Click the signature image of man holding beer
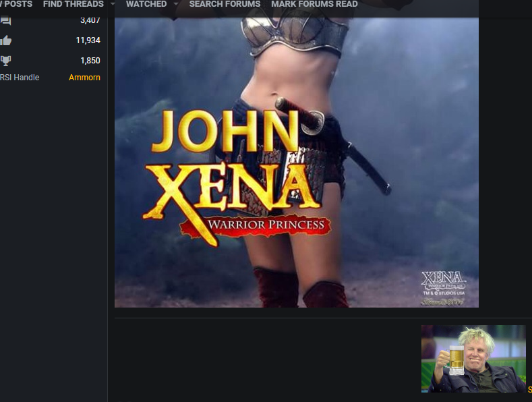Image resolution: width=532 pixels, height=402 pixels. pyautogui.click(x=473, y=359)
